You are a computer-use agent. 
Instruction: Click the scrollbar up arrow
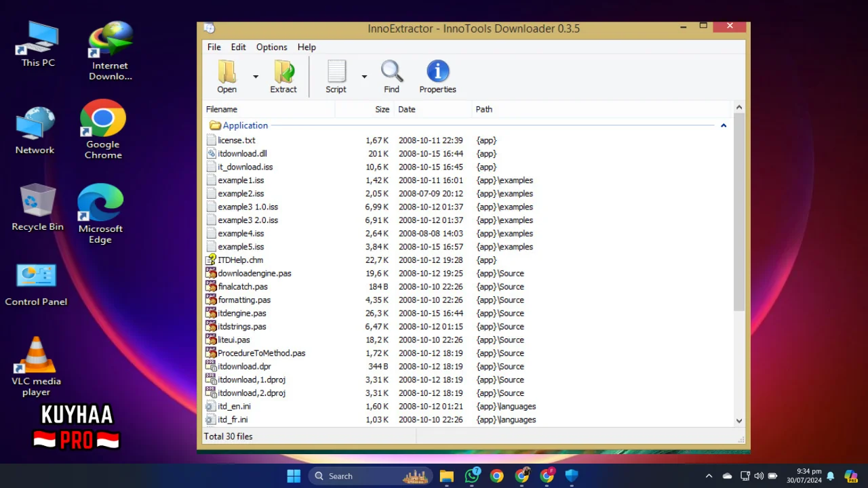pos(739,108)
